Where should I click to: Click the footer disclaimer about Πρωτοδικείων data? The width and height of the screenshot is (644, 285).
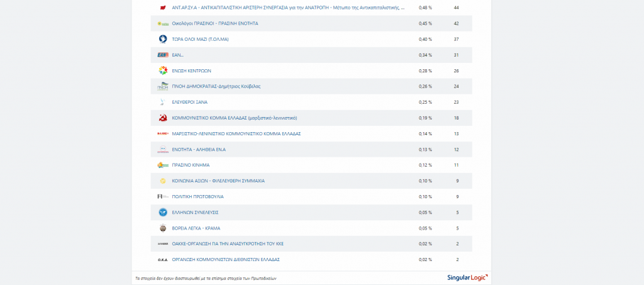click(206, 279)
